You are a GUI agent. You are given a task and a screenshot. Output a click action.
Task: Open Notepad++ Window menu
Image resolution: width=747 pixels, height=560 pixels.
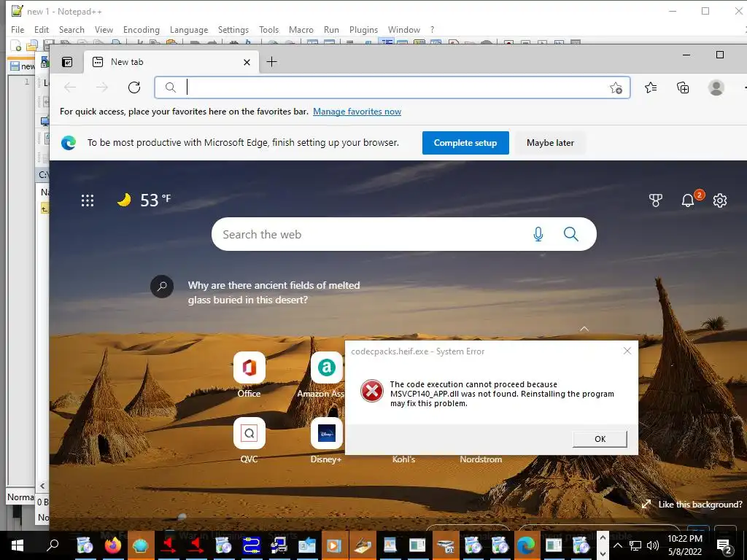click(404, 29)
